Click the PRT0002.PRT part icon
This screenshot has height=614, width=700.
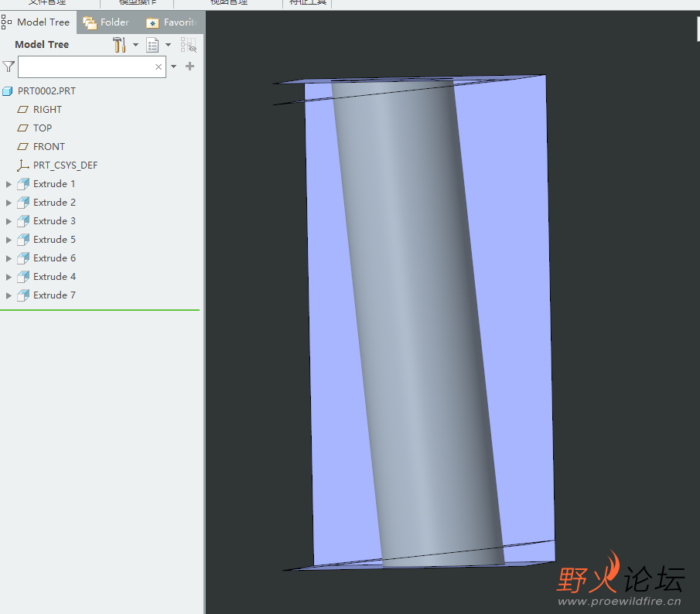(8, 91)
